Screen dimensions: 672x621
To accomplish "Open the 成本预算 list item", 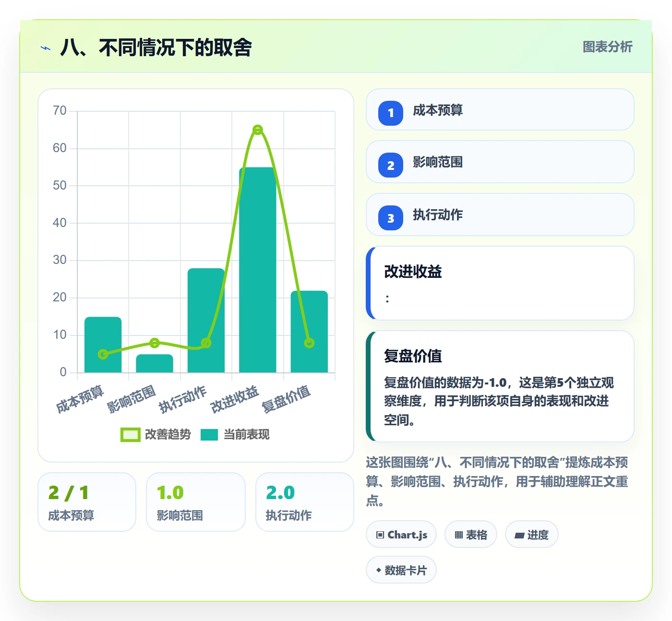I will coord(500,109).
